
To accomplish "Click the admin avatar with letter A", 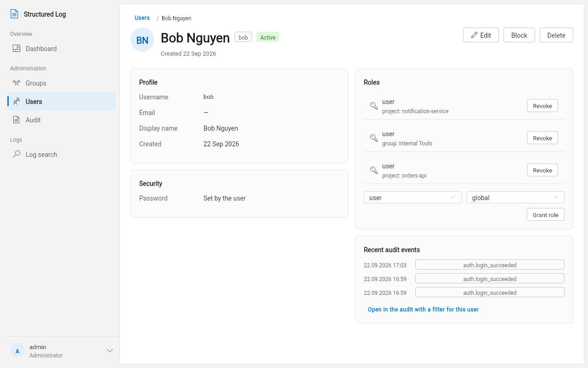I will pos(17,351).
